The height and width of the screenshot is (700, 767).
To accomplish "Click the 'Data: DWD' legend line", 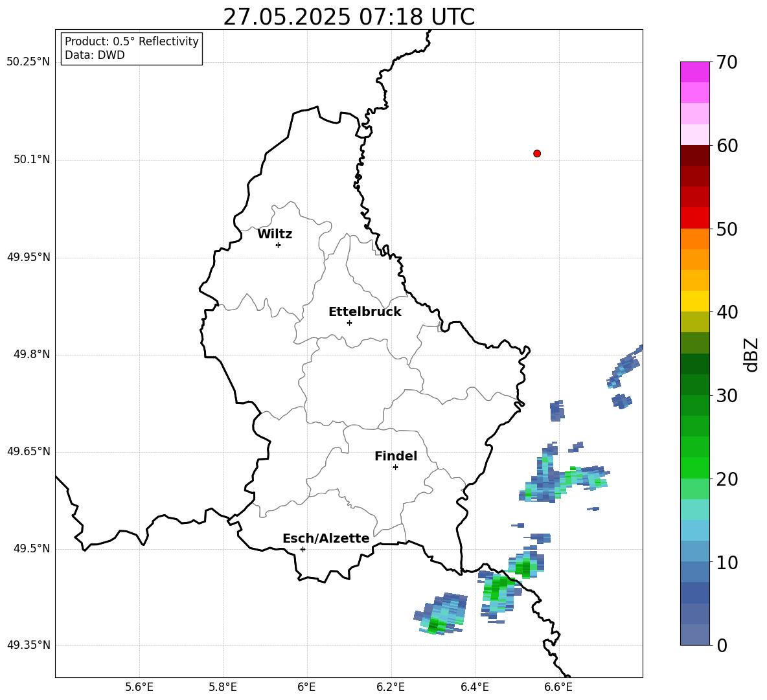I will [95, 55].
